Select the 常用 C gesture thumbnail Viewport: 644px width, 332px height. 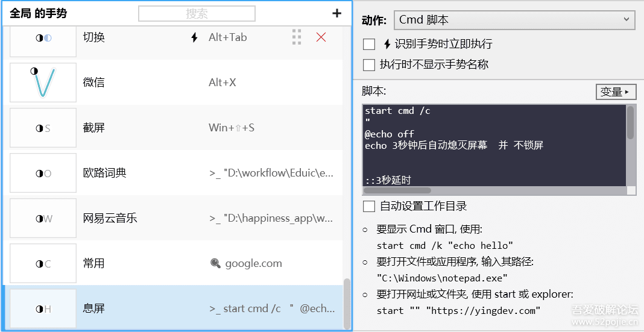(43, 263)
